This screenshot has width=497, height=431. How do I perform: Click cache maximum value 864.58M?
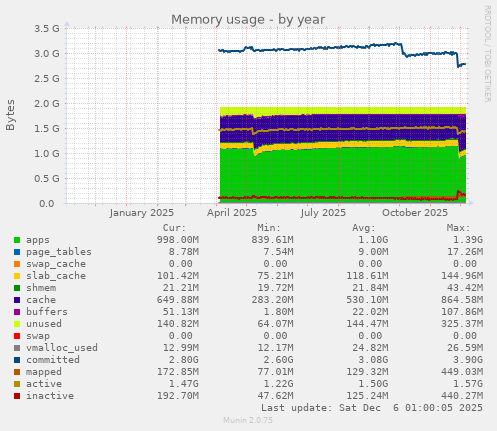tap(462, 300)
